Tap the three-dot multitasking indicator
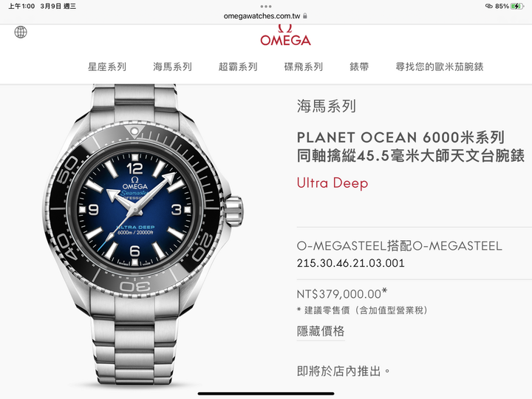Image resolution: width=532 pixels, height=399 pixels. point(266,7)
